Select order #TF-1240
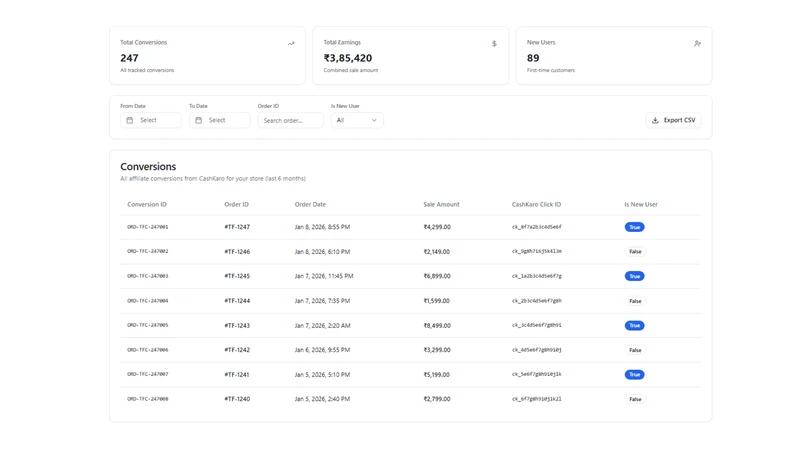This screenshot has height=450, width=800. pos(237,399)
